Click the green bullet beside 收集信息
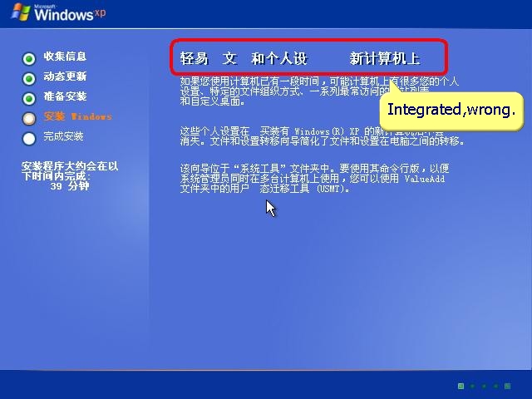532x399 pixels. (x=29, y=59)
